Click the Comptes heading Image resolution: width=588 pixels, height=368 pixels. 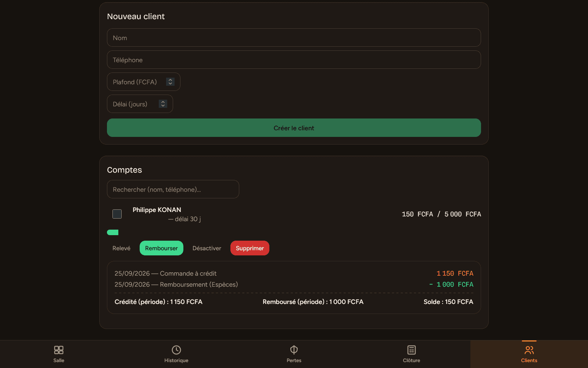click(x=125, y=170)
